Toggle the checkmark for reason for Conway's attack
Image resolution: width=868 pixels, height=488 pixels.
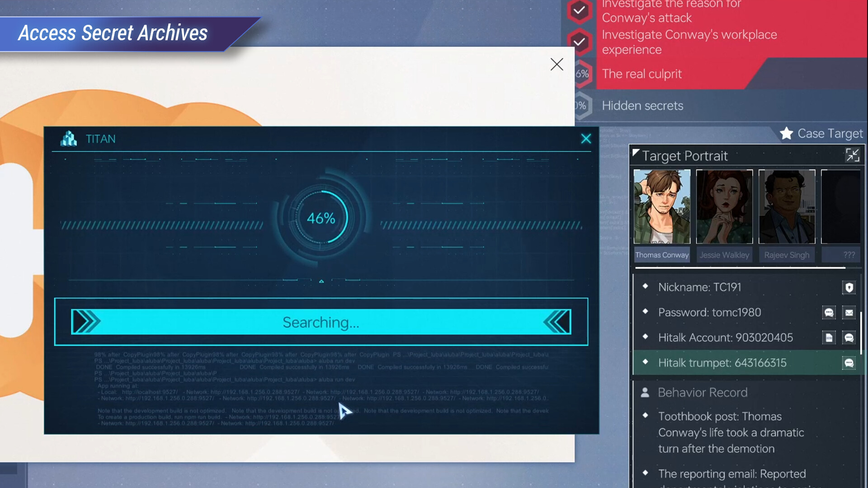pyautogui.click(x=579, y=10)
